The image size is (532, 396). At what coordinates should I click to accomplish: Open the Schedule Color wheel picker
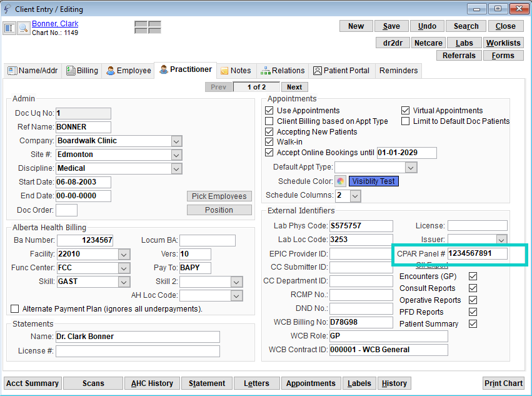(x=340, y=181)
